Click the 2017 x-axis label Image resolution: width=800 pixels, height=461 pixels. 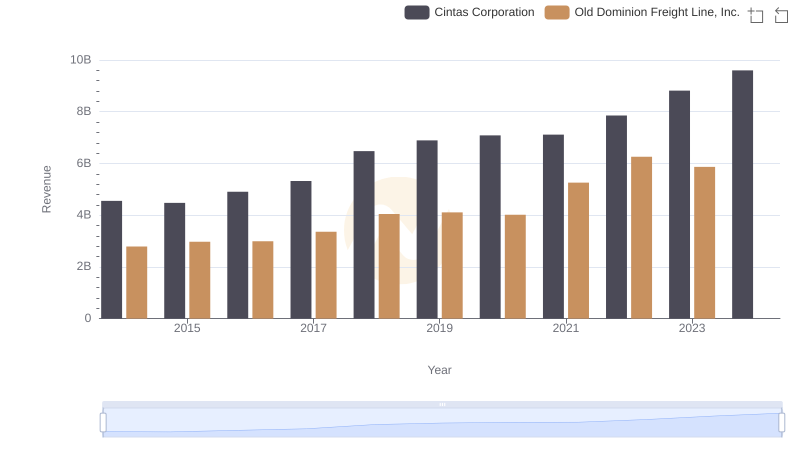[x=313, y=328]
